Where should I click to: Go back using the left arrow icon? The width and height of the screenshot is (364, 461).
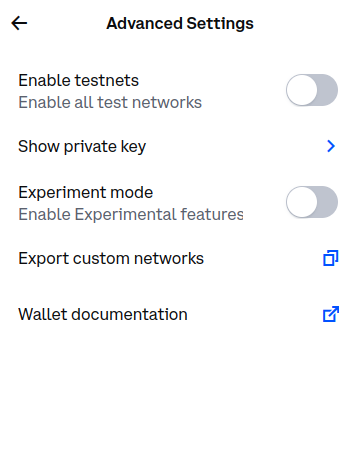coord(19,23)
